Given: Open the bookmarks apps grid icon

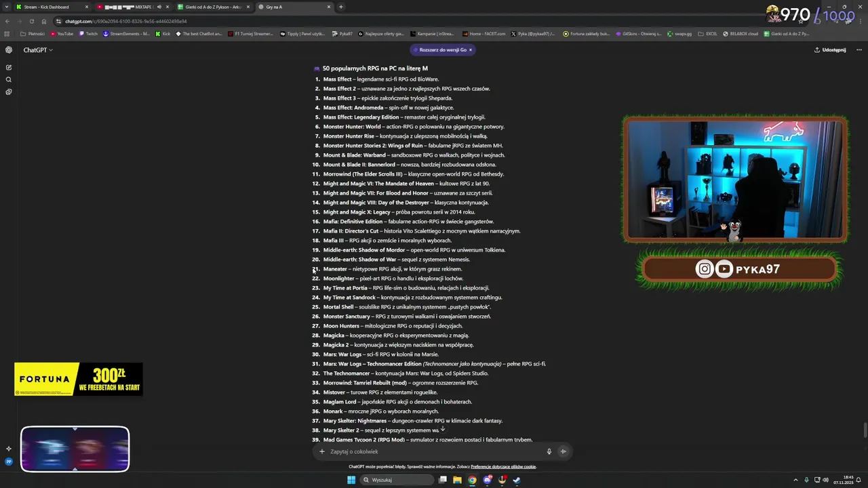Looking at the screenshot, I should (7, 33).
